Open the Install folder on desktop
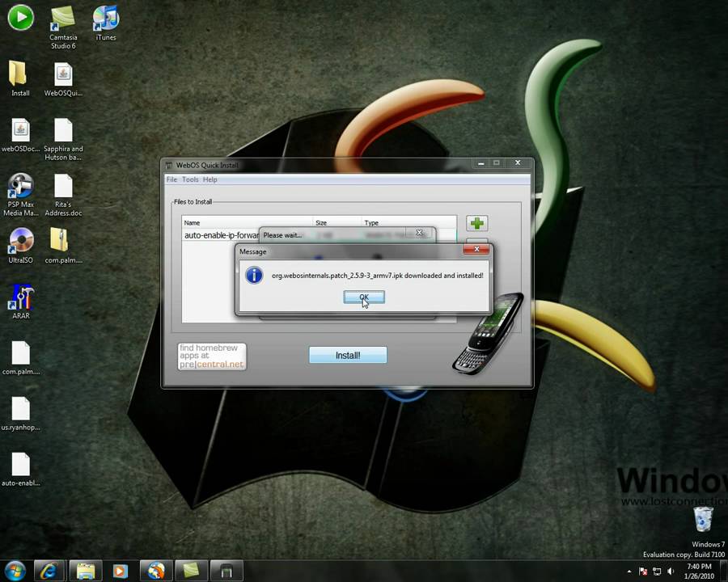The height and width of the screenshot is (582, 728). tap(20, 78)
